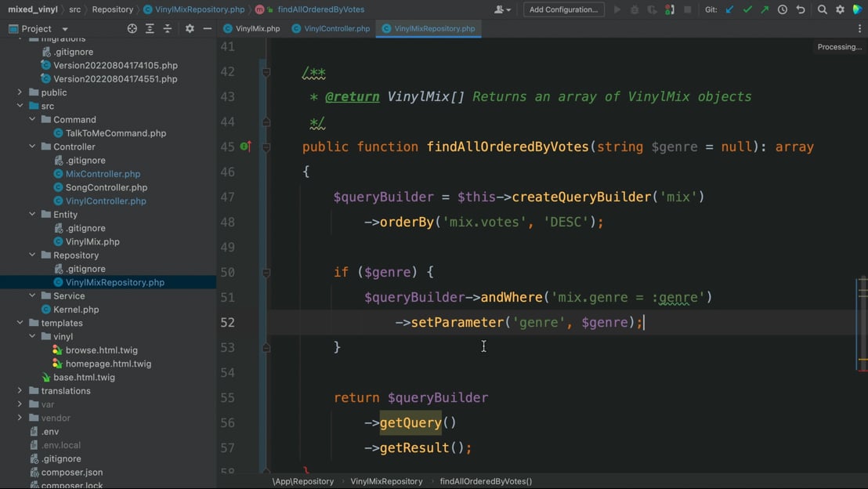Expand the translations folder
Image resolution: width=868 pixels, height=489 pixels.
pos(20,390)
